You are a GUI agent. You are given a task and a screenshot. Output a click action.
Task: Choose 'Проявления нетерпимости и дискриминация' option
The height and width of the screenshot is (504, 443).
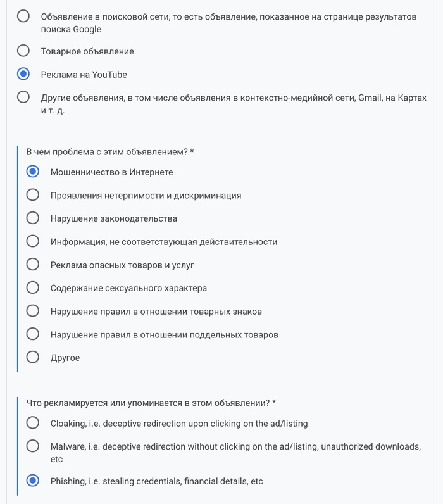(33, 195)
